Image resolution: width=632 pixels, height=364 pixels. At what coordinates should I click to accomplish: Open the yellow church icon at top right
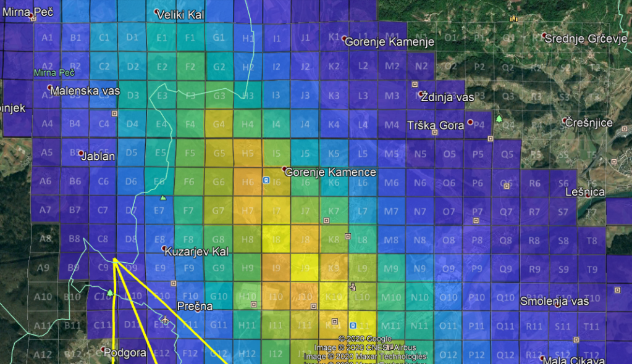[x=513, y=19]
